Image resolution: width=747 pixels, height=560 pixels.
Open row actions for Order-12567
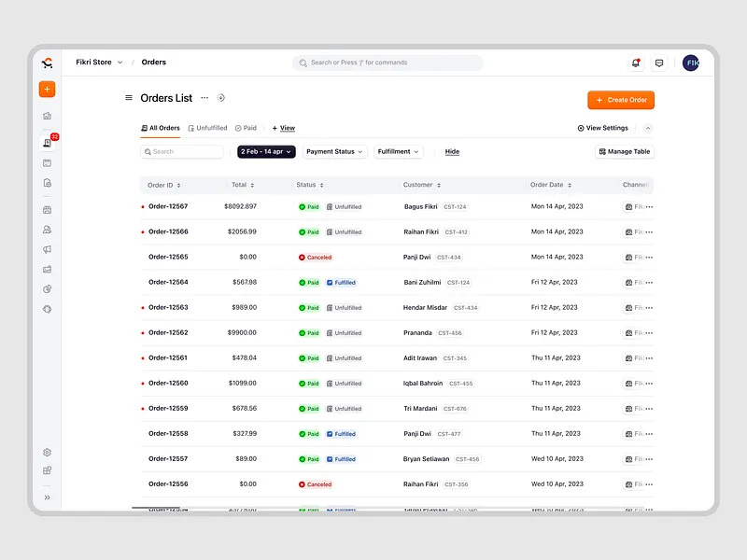[x=650, y=207]
